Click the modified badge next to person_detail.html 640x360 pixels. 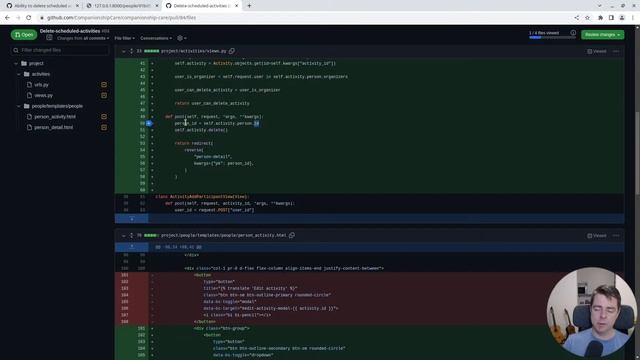[104, 127]
